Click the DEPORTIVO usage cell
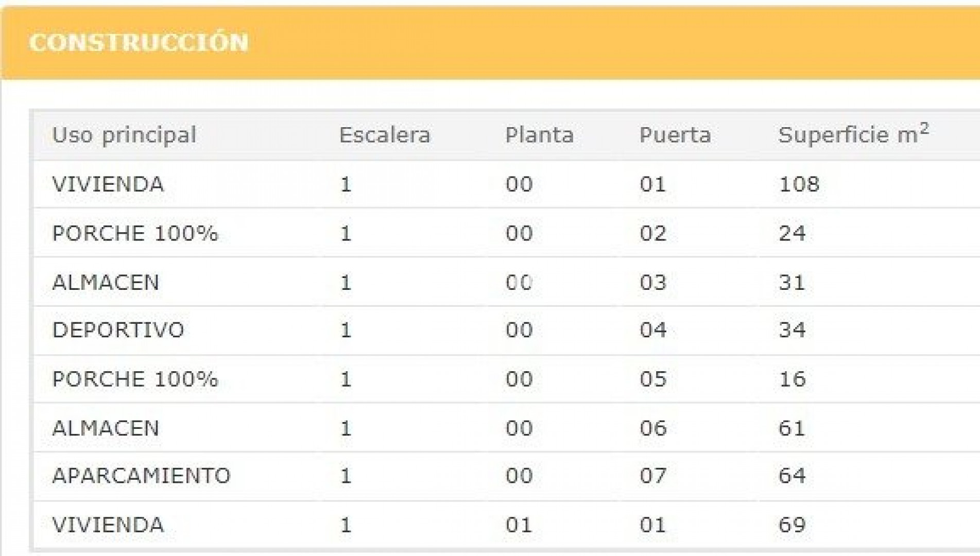The width and height of the screenshot is (980, 556). click(x=118, y=330)
